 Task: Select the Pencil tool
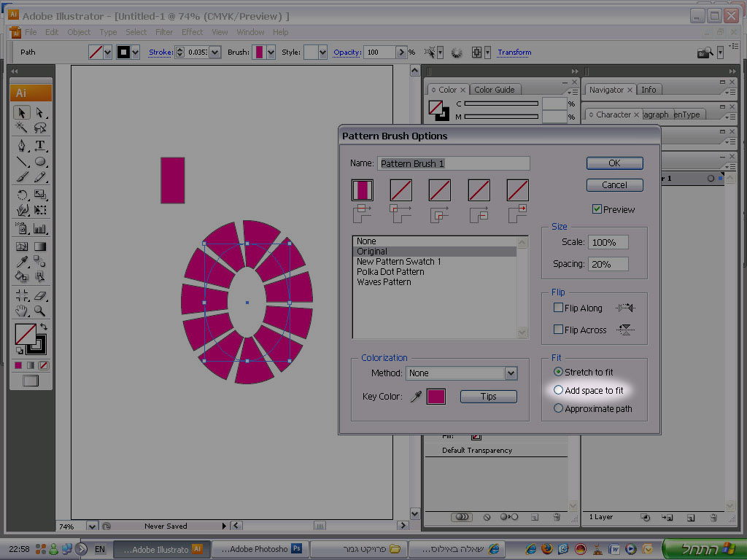coord(40,177)
